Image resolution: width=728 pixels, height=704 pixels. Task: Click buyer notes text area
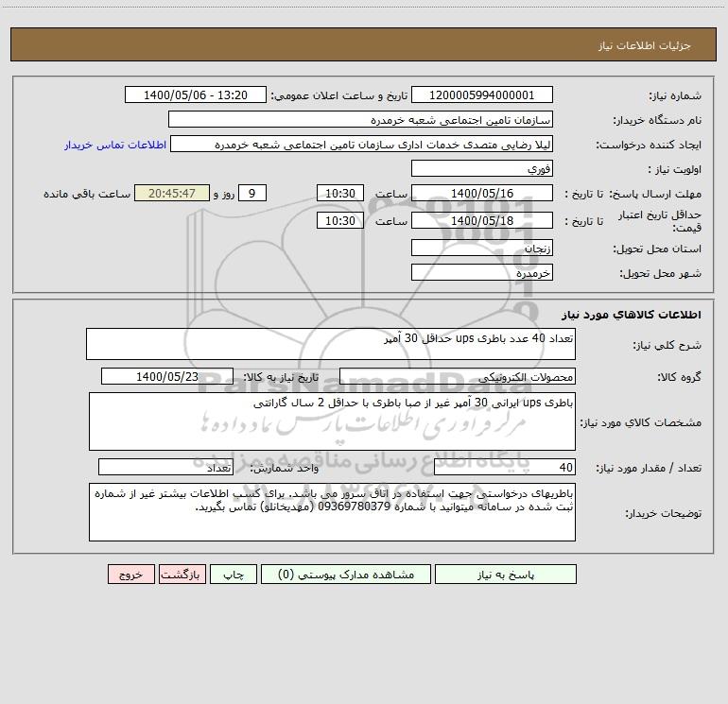click(332, 512)
